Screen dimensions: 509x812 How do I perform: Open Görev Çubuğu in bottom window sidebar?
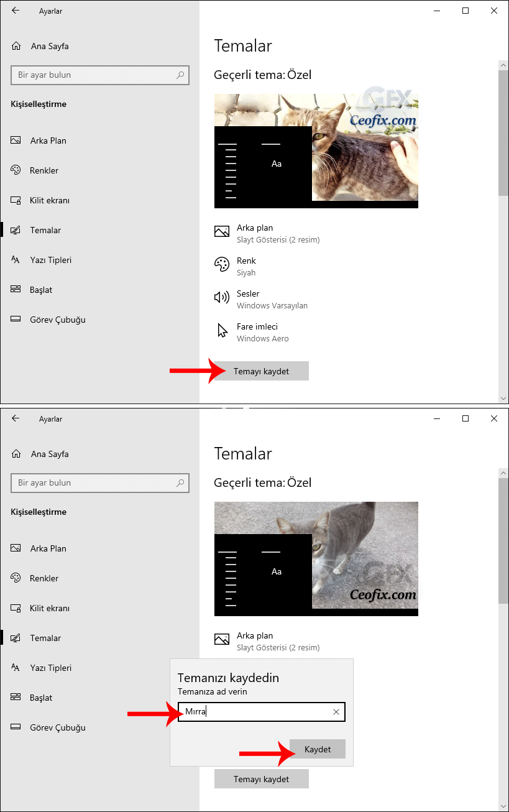[x=48, y=727]
